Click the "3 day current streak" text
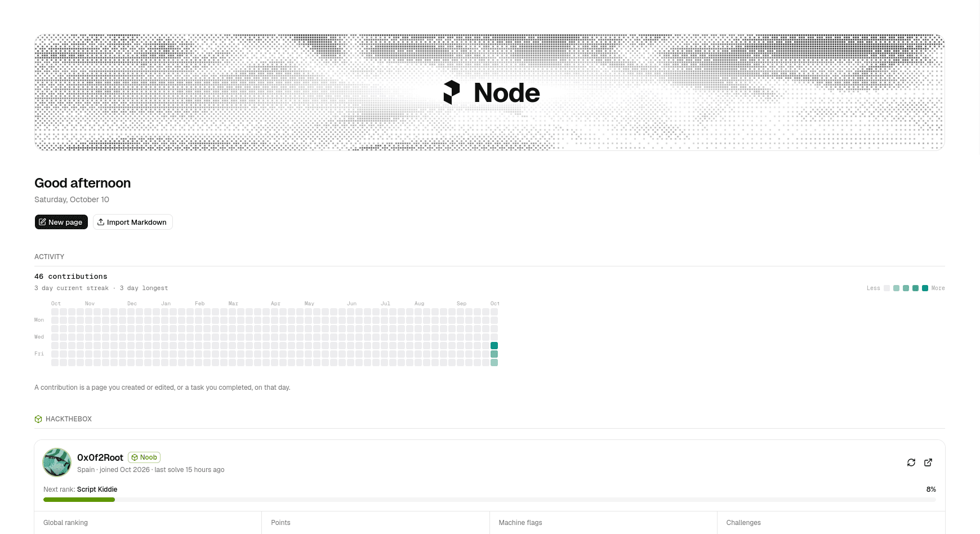The width and height of the screenshot is (980, 534). [x=72, y=288]
